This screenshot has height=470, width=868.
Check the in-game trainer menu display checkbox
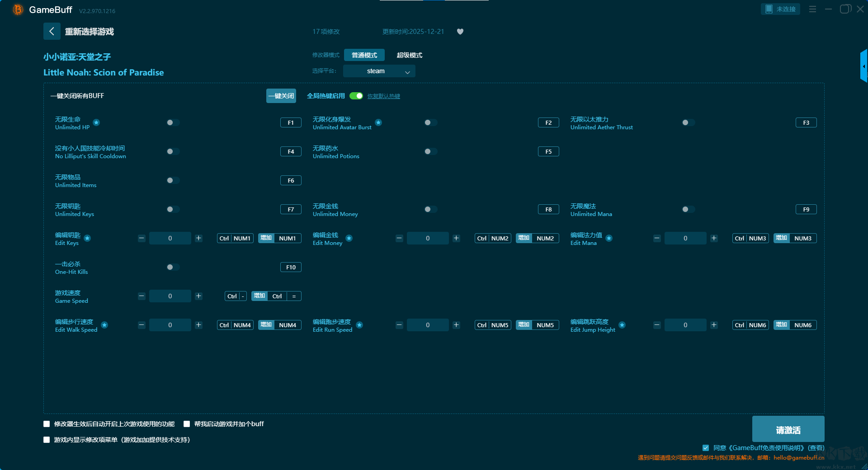coord(47,440)
